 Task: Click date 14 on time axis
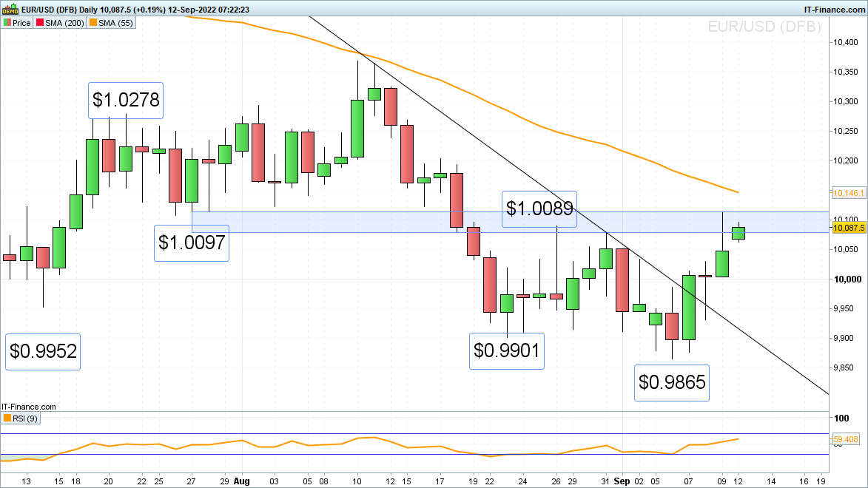(x=771, y=481)
